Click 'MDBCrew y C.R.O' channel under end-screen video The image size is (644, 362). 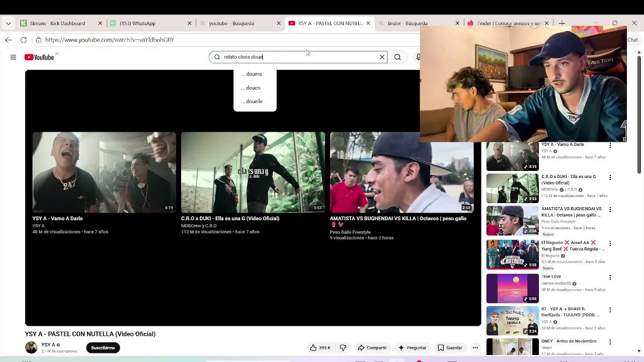(199, 226)
